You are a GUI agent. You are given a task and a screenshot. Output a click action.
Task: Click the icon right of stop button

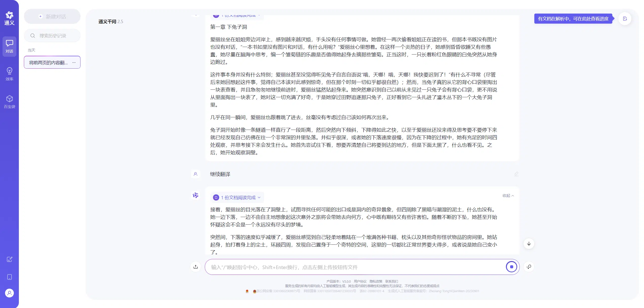coord(529,267)
